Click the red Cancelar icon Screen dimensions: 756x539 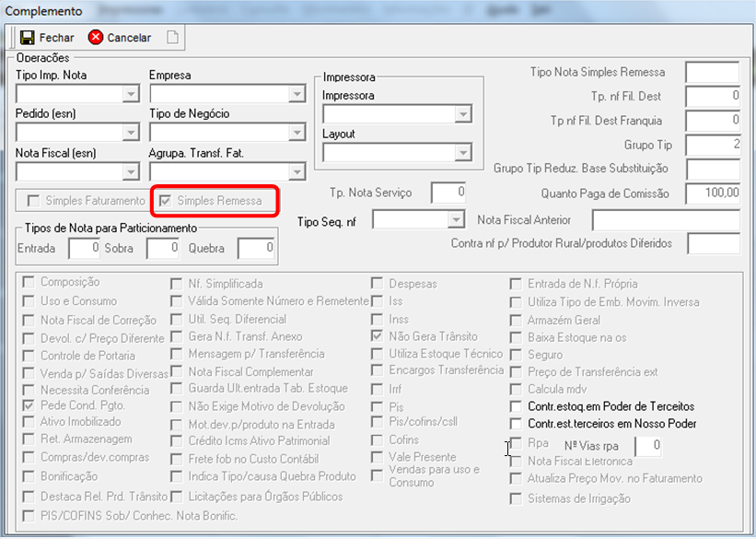pos(96,37)
